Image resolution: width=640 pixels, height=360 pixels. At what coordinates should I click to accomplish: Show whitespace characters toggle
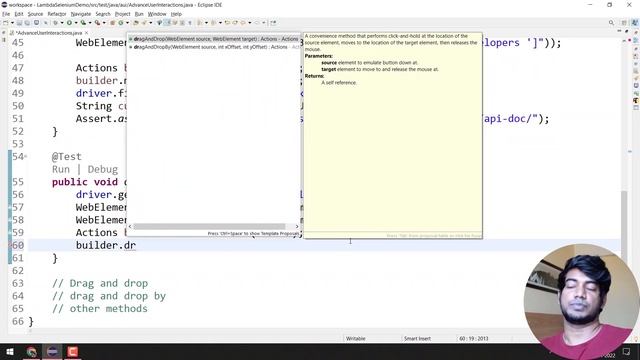190,22
